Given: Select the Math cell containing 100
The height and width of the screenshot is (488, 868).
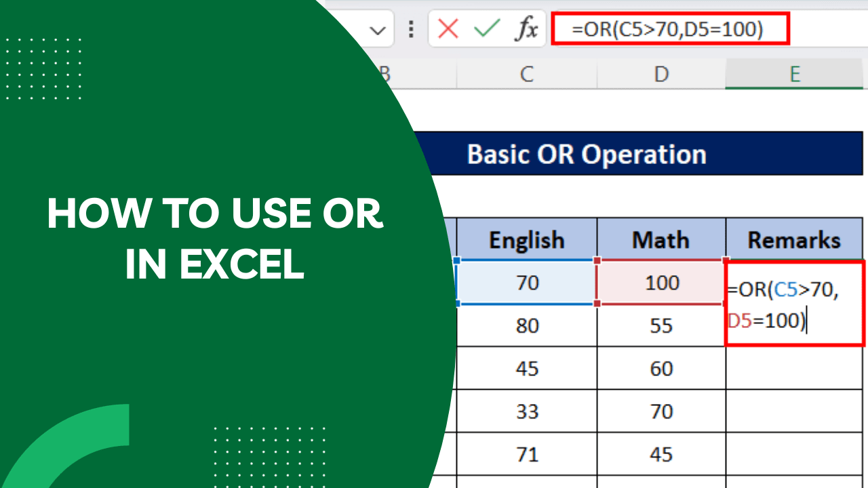Looking at the screenshot, I should (x=660, y=283).
